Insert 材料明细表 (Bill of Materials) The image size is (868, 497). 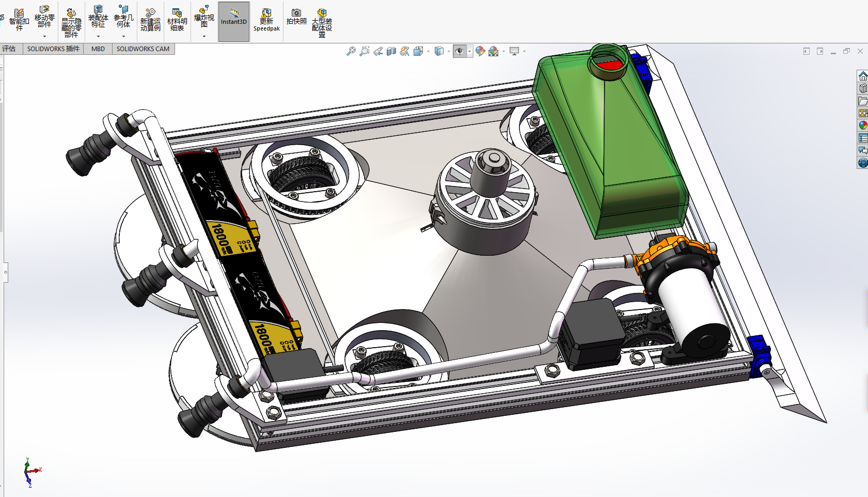click(177, 20)
